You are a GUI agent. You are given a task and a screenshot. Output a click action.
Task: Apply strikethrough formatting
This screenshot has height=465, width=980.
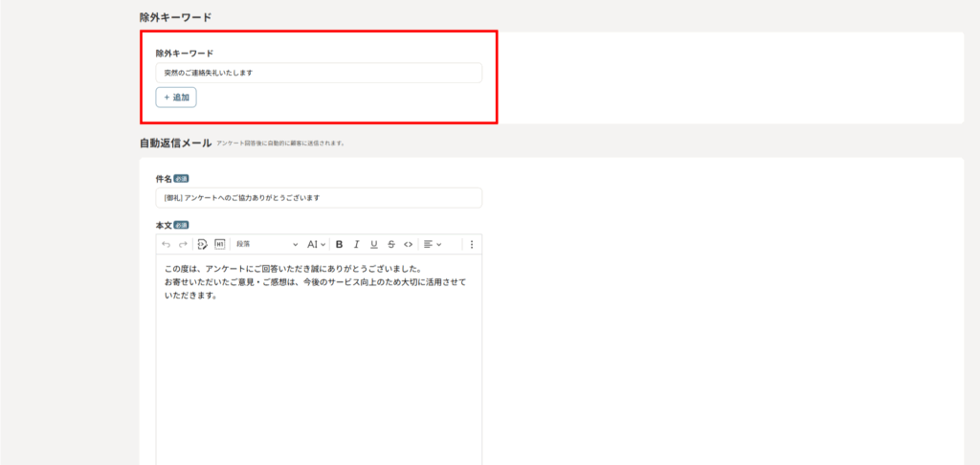click(x=391, y=244)
